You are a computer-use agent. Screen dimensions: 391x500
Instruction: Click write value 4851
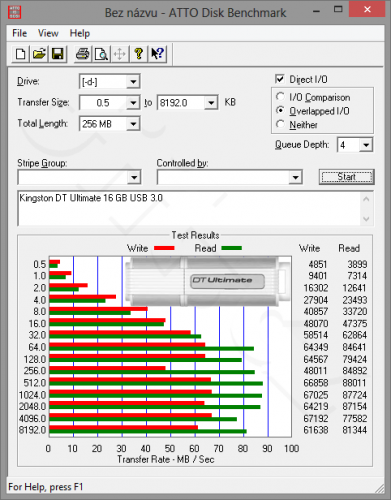pos(317,264)
